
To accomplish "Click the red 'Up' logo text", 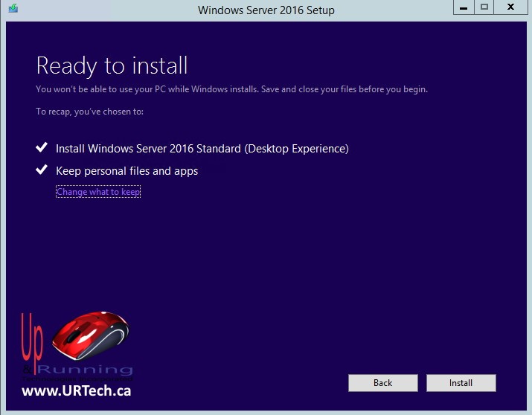I will pyautogui.click(x=33, y=338).
